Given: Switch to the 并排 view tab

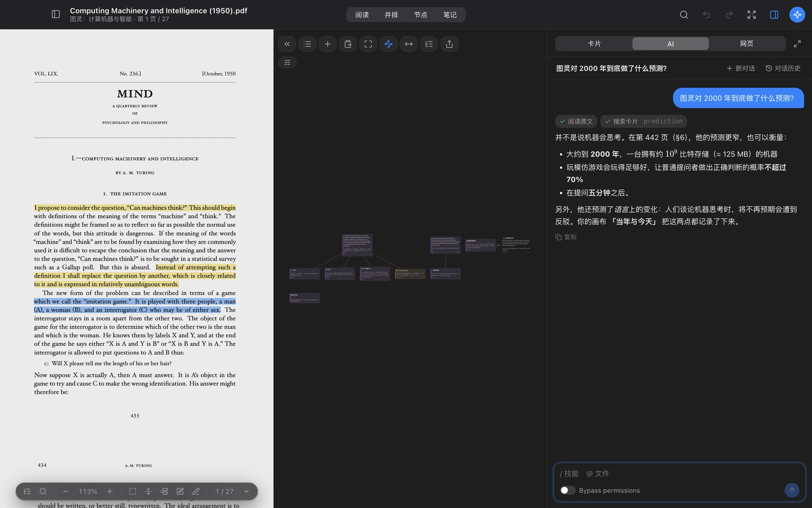Looking at the screenshot, I should (391, 15).
